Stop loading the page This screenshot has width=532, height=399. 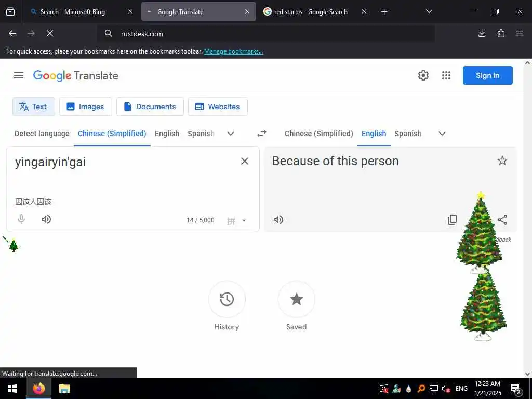pyautogui.click(x=50, y=33)
